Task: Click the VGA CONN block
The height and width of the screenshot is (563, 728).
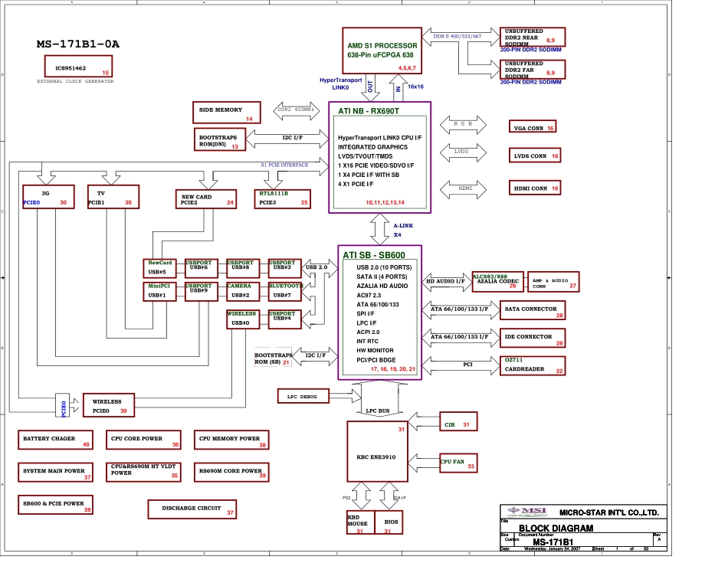Action: [x=533, y=128]
